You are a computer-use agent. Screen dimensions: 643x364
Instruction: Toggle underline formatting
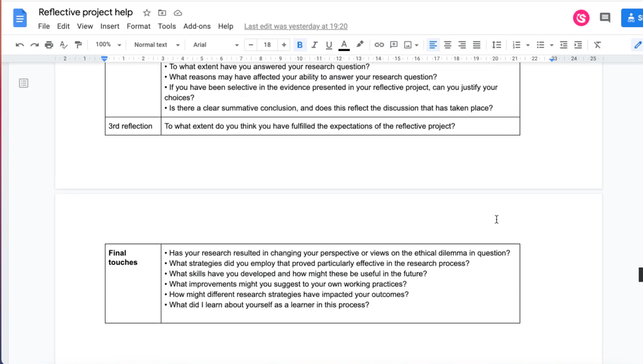[329, 45]
